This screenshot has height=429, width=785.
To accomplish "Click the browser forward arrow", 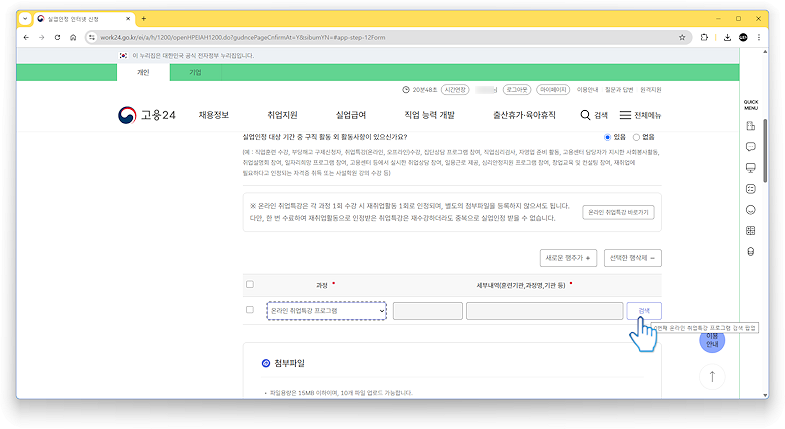I will [42, 38].
